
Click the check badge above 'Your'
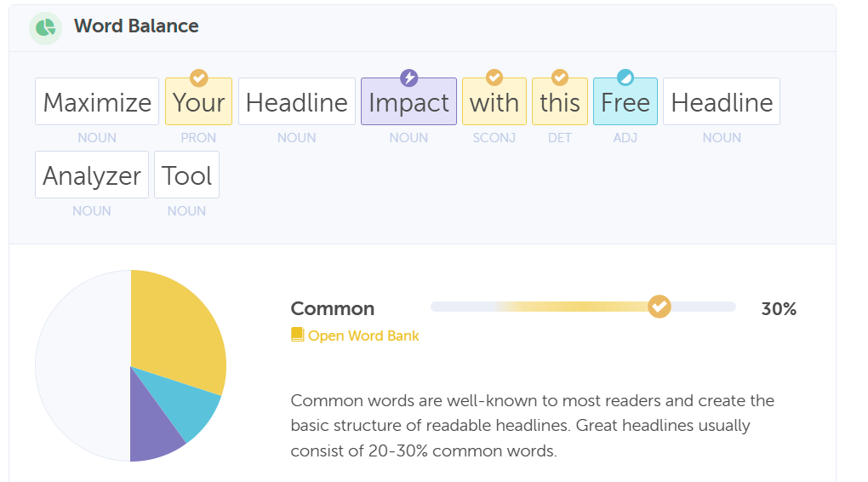[198, 78]
